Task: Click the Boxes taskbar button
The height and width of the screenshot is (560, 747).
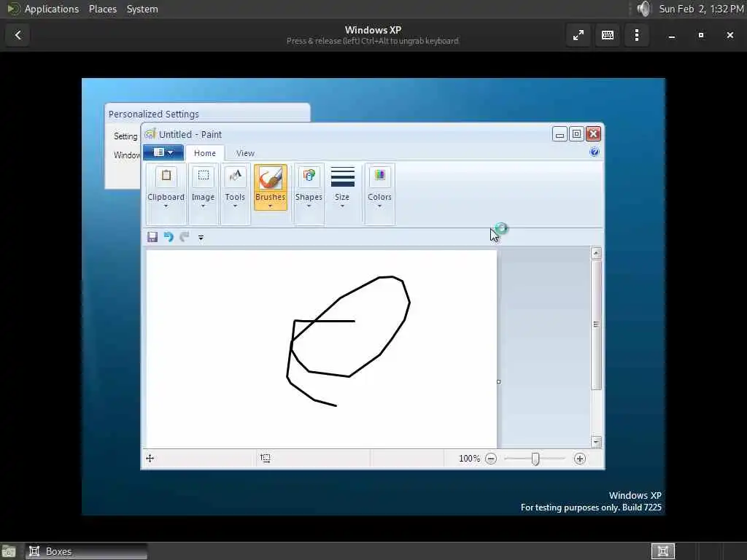Action: pyautogui.click(x=86, y=552)
